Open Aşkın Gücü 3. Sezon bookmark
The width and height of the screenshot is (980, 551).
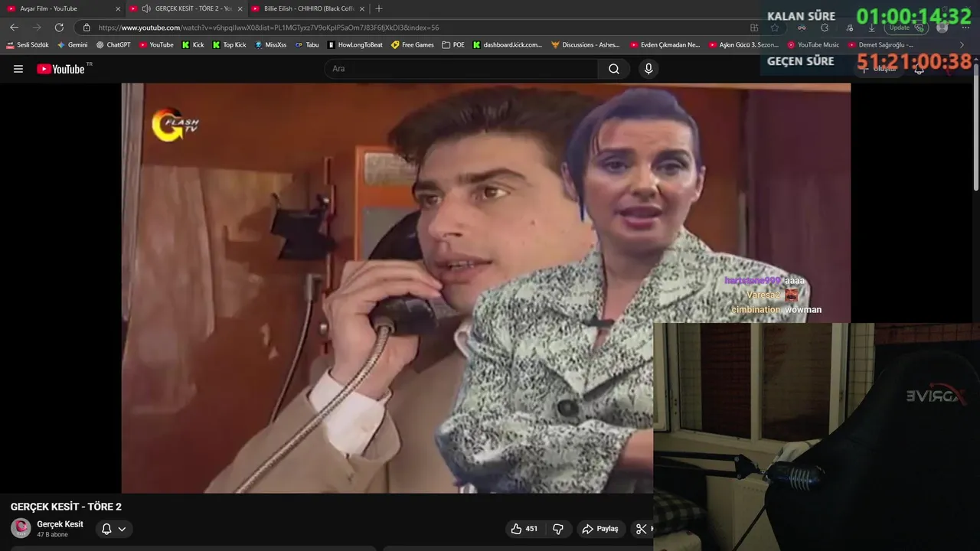tap(743, 45)
